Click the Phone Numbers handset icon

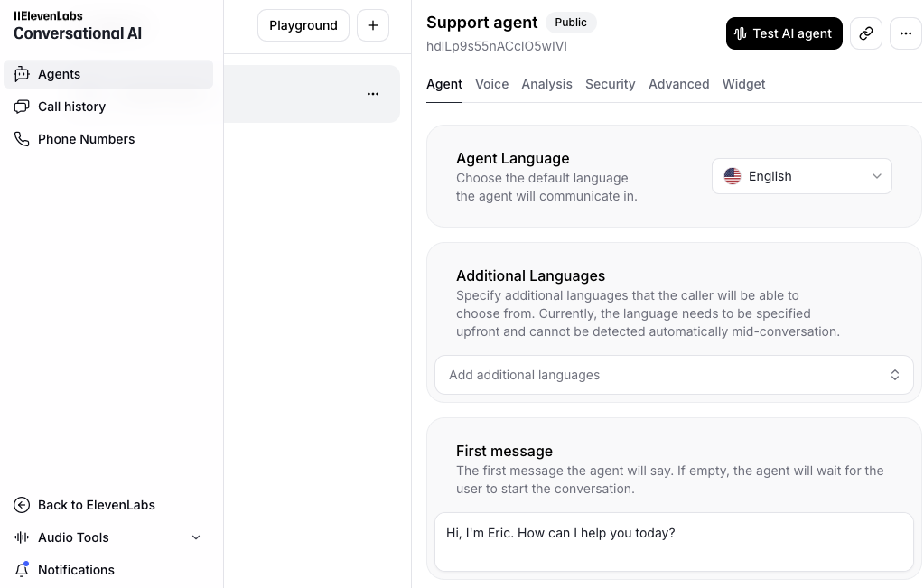(x=22, y=139)
